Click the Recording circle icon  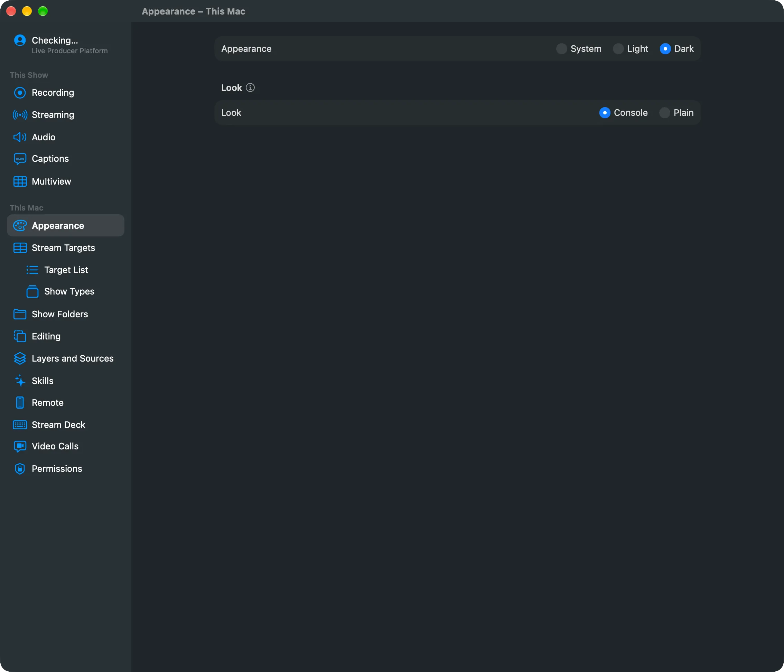(x=20, y=93)
